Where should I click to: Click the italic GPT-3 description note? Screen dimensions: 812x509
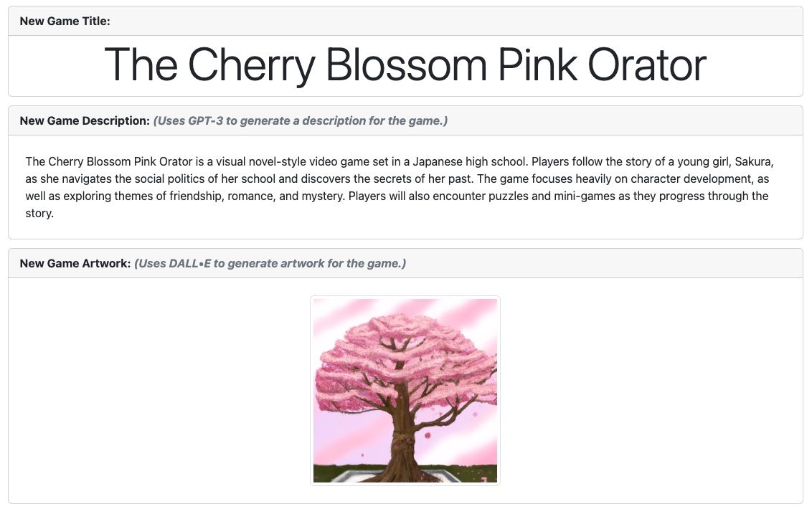coord(301,120)
